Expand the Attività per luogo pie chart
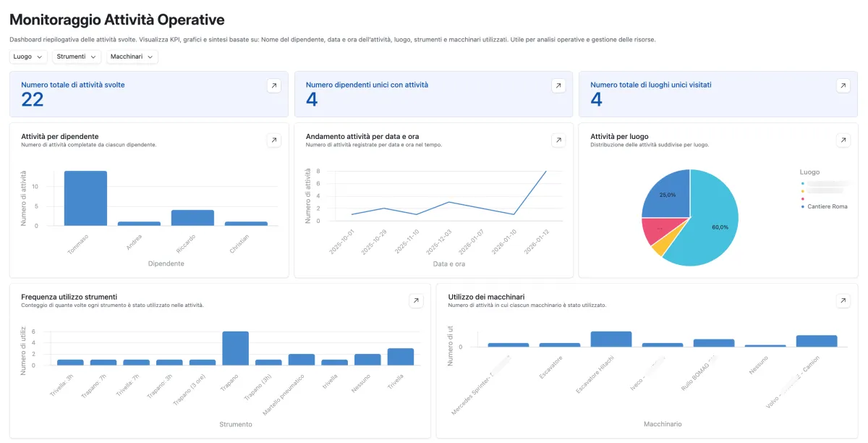Image resolution: width=868 pixels, height=443 pixels. click(x=843, y=140)
